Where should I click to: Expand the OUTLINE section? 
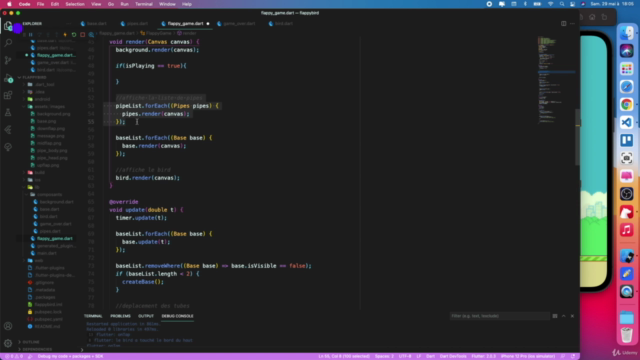coord(31,342)
